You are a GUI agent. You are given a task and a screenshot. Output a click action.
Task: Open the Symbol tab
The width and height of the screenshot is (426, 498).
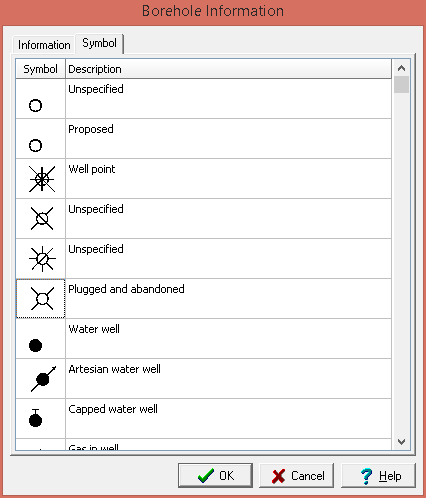(99, 43)
